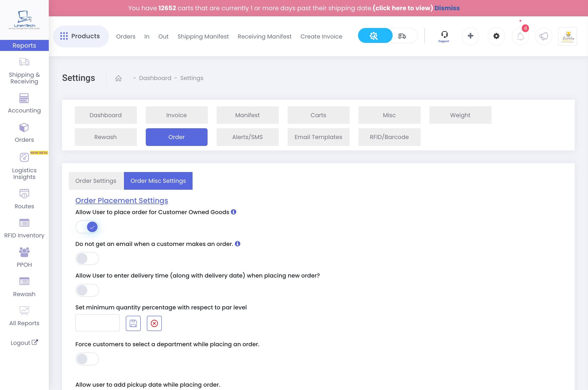Dismiss the past-due carts banner
This screenshot has height=390, width=588.
[447, 8]
